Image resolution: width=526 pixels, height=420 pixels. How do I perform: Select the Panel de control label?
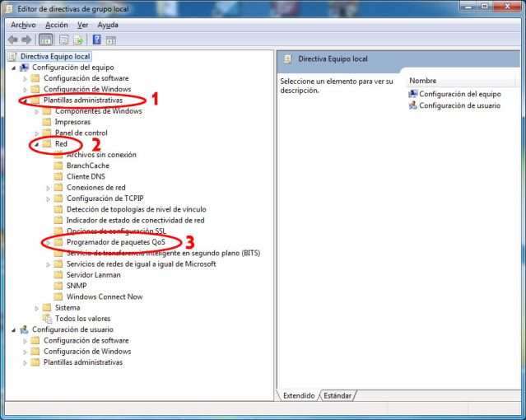(x=81, y=133)
